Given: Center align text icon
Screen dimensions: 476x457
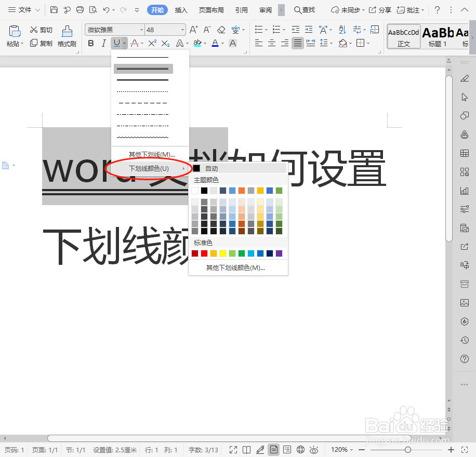Looking at the screenshot, I should (x=272, y=43).
